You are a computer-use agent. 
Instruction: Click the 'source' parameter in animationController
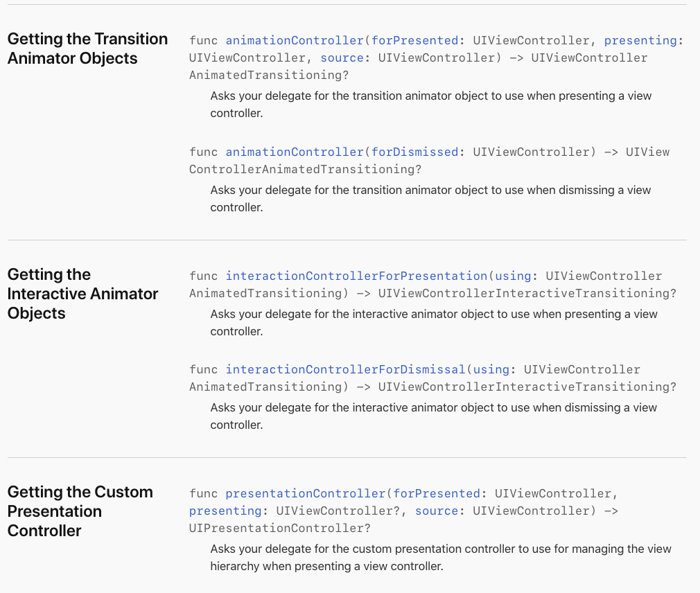[342, 58]
